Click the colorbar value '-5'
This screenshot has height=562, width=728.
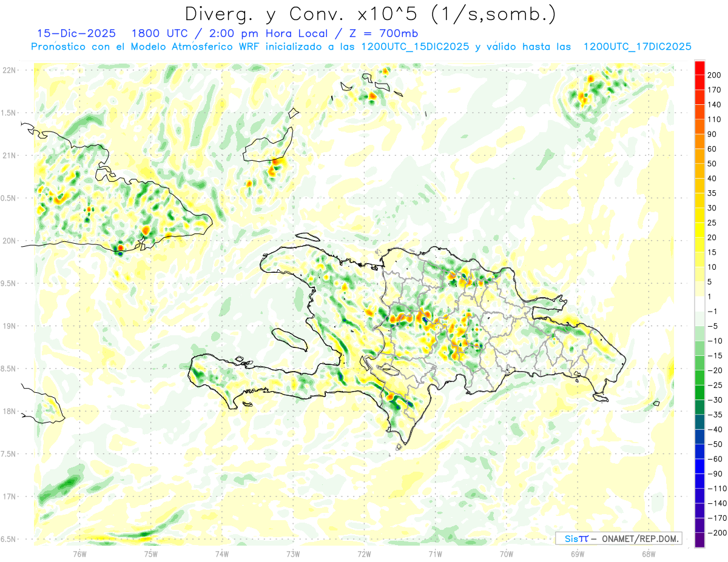[713, 326]
